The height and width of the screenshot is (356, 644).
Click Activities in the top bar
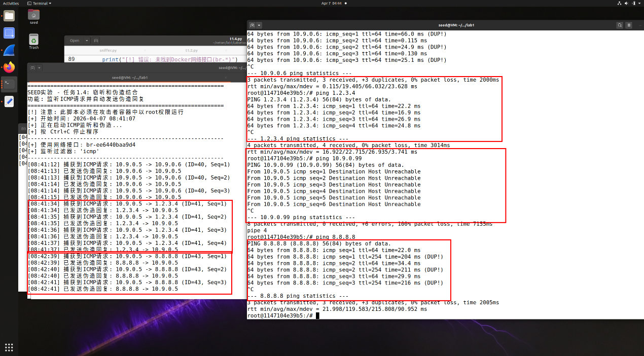pyautogui.click(x=10, y=3)
